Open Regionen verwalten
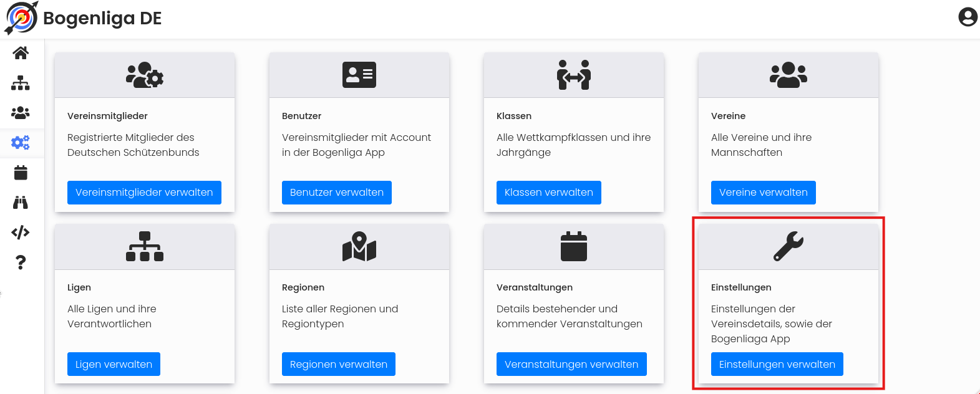980x394 pixels. 339,364
